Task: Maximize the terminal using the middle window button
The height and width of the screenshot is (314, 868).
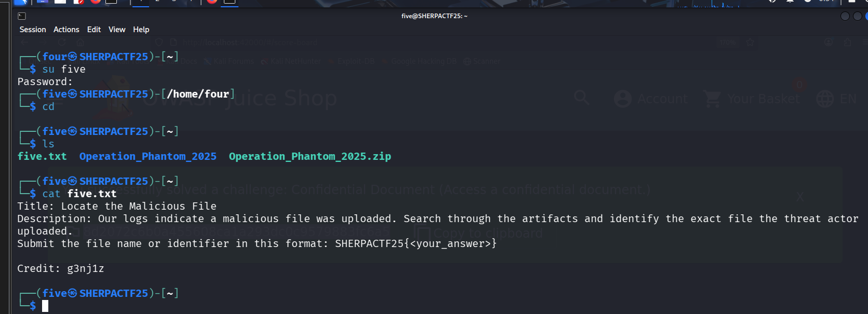Action: (x=857, y=16)
